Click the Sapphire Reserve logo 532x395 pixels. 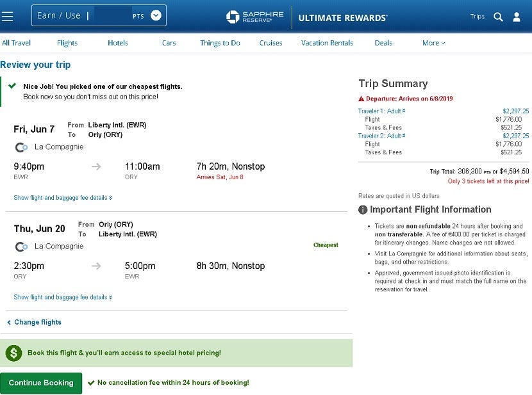(x=250, y=17)
